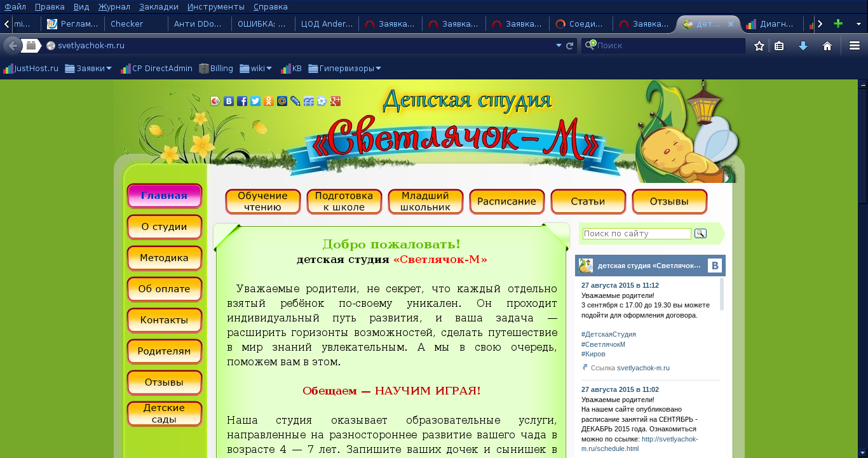The width and height of the screenshot is (868, 458).
Task: Share via the LiveJournal pencil icon
Action: pos(295,101)
